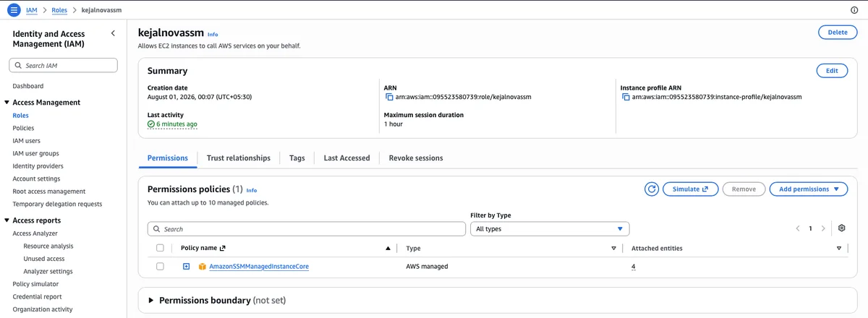Collapse the Access Management sidebar section

pyautogui.click(x=7, y=103)
